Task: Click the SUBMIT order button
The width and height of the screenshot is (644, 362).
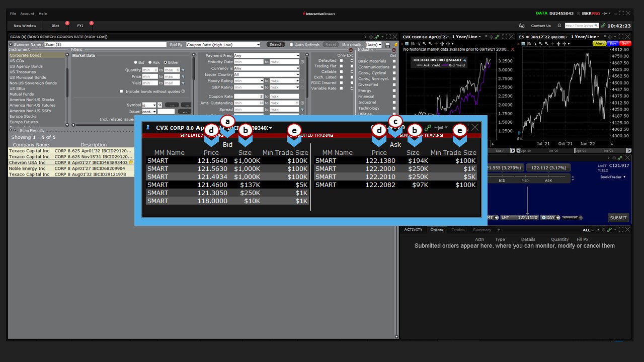Action: [x=618, y=218]
